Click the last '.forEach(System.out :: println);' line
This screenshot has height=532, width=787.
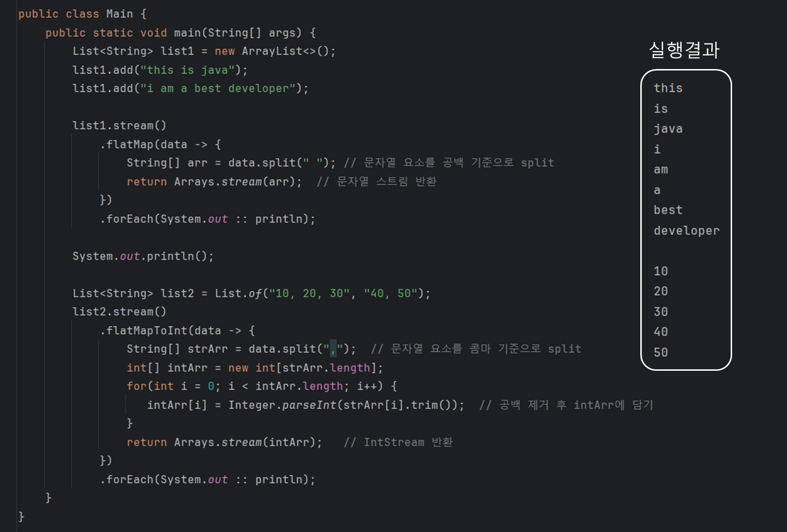pyautogui.click(x=207, y=480)
